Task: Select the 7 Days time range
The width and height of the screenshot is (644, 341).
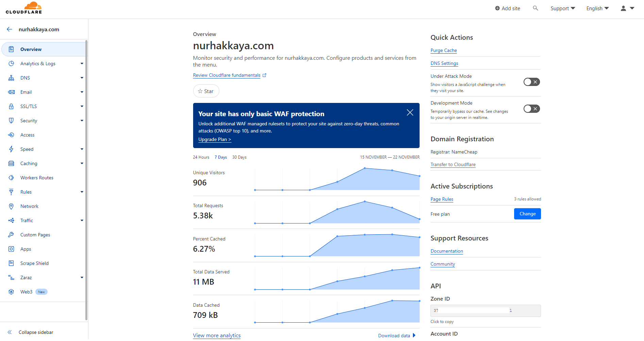Action: (x=221, y=157)
